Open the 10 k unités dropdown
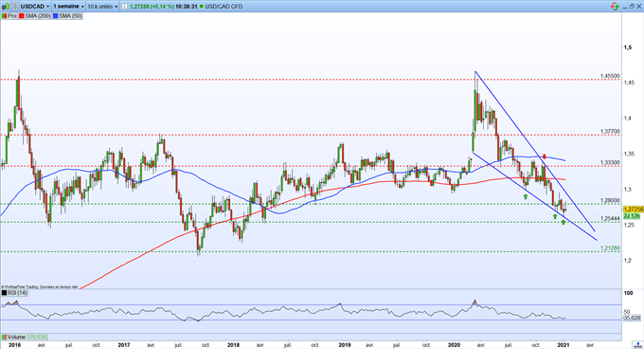 click(102, 7)
